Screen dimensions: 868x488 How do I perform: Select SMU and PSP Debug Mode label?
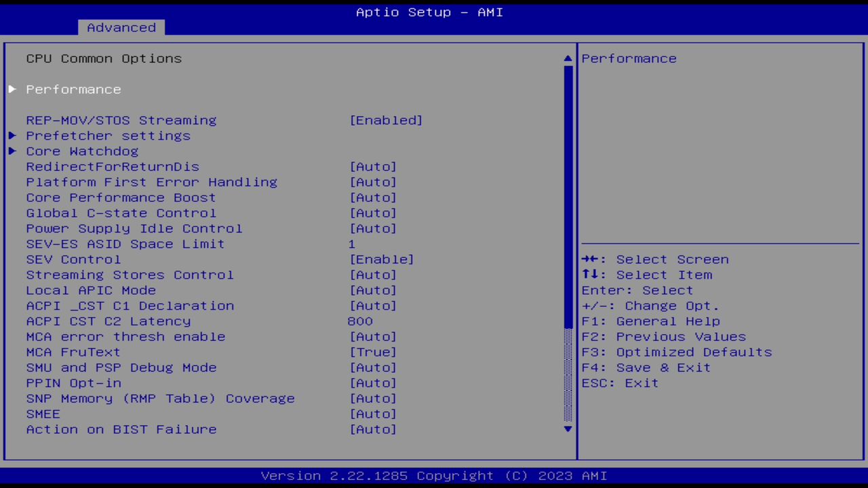point(121,368)
